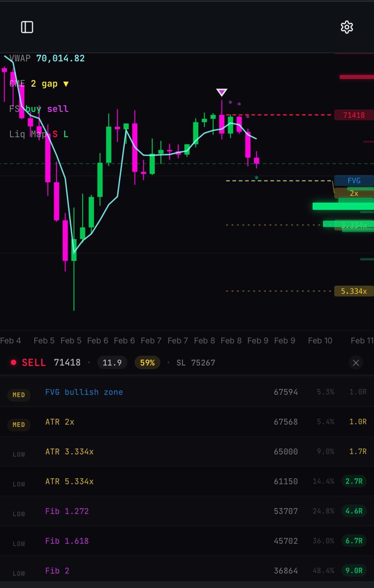Select the Fib 1.618 target row
This screenshot has height=588, width=374.
(x=187, y=541)
